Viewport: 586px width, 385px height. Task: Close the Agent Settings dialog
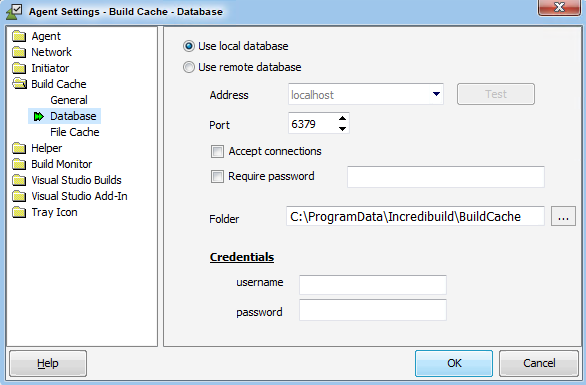pos(559,7)
